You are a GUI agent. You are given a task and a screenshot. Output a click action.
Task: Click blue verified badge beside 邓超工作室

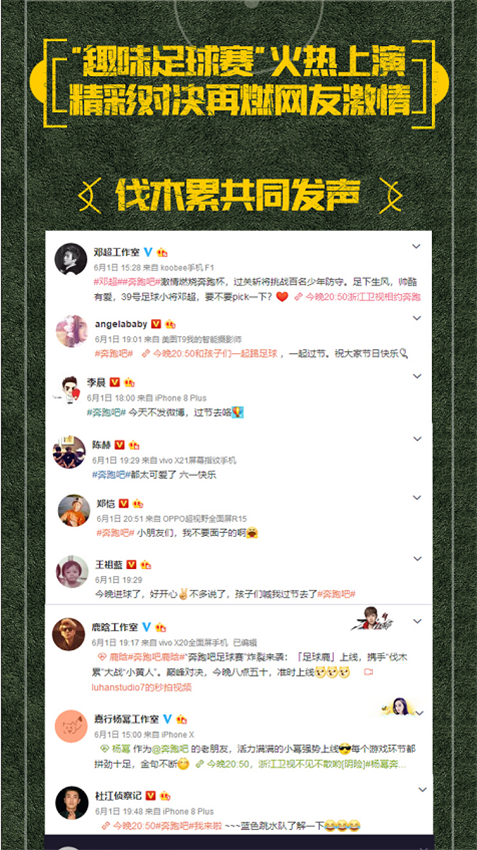pos(148,253)
